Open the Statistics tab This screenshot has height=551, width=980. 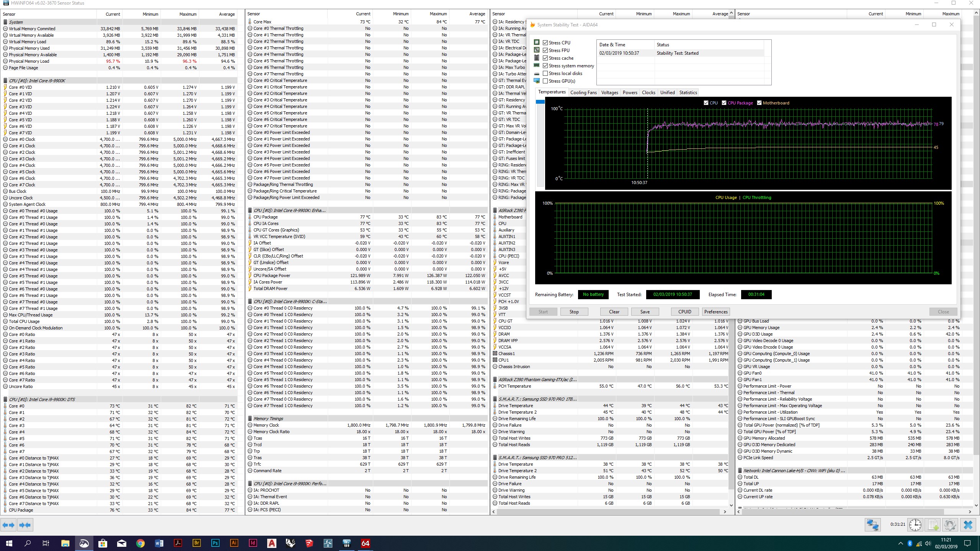(688, 93)
